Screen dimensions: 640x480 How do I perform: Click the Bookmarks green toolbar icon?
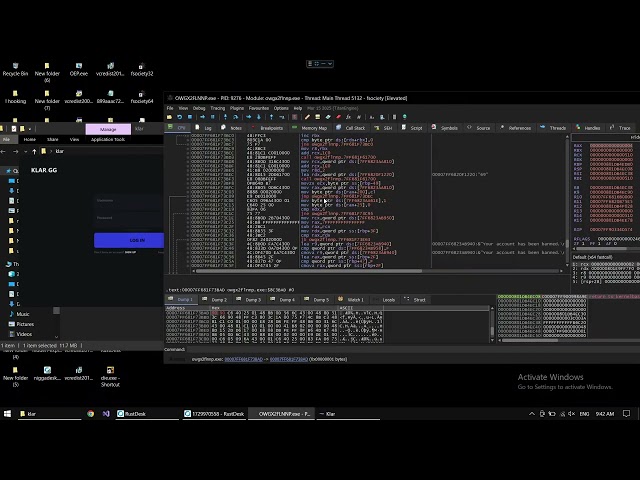(x=328, y=117)
